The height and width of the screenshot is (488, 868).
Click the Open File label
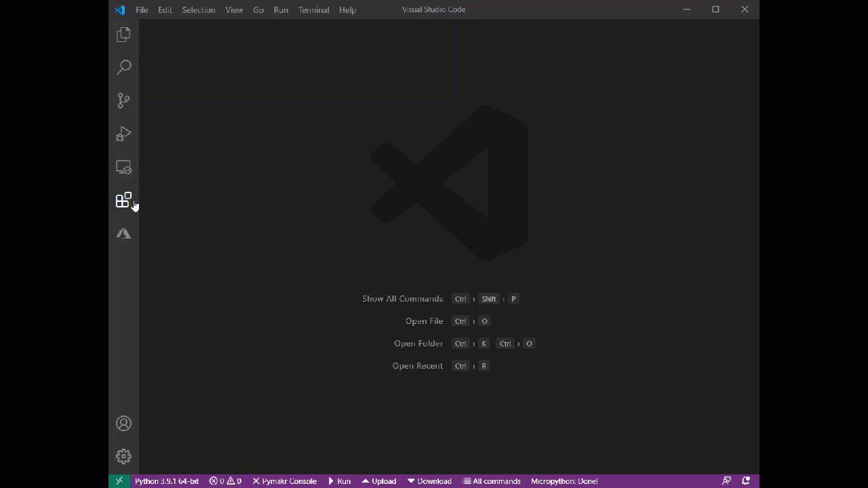425,321
